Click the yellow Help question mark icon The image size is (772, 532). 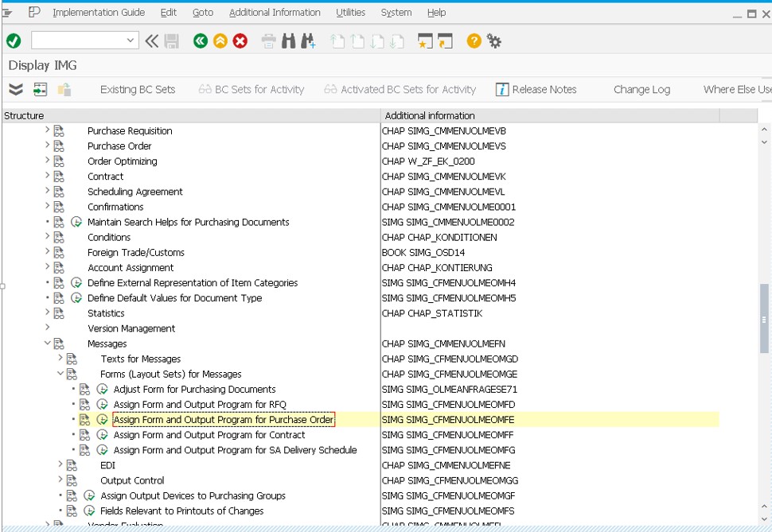tap(474, 41)
